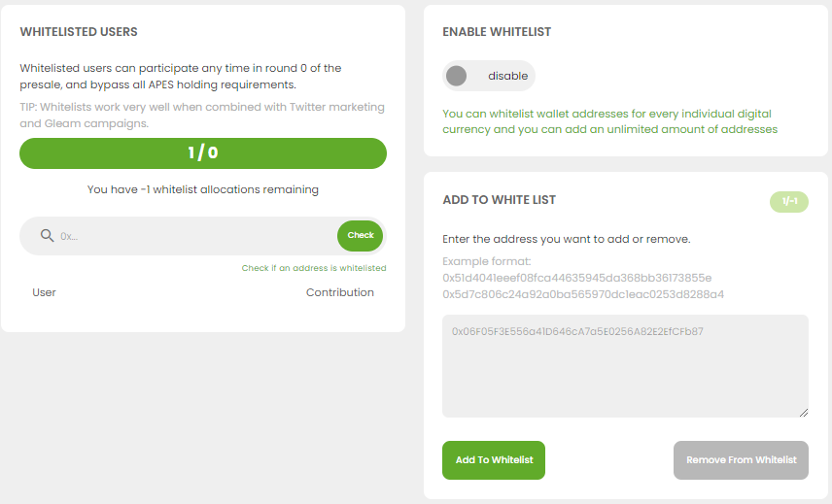Click the textarea resize handle corner
The width and height of the screenshot is (832, 504).
tap(804, 413)
